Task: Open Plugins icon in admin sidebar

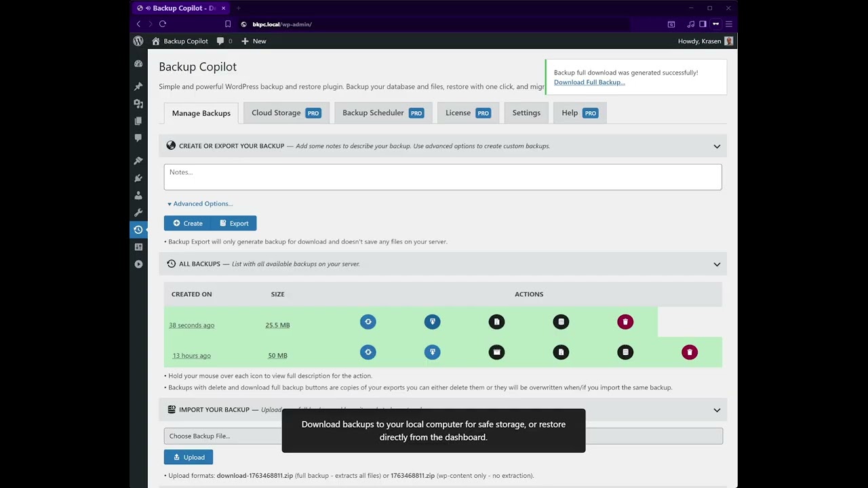Action: click(138, 178)
